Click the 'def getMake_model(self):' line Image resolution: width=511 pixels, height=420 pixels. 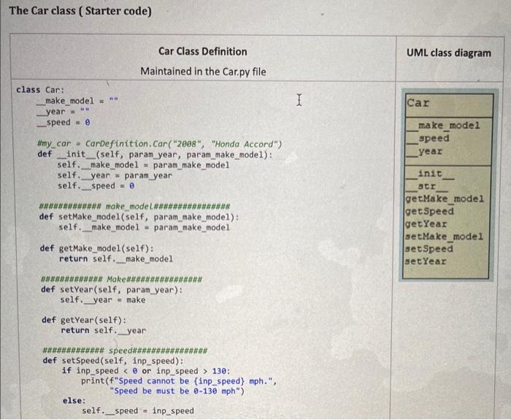coord(97,248)
